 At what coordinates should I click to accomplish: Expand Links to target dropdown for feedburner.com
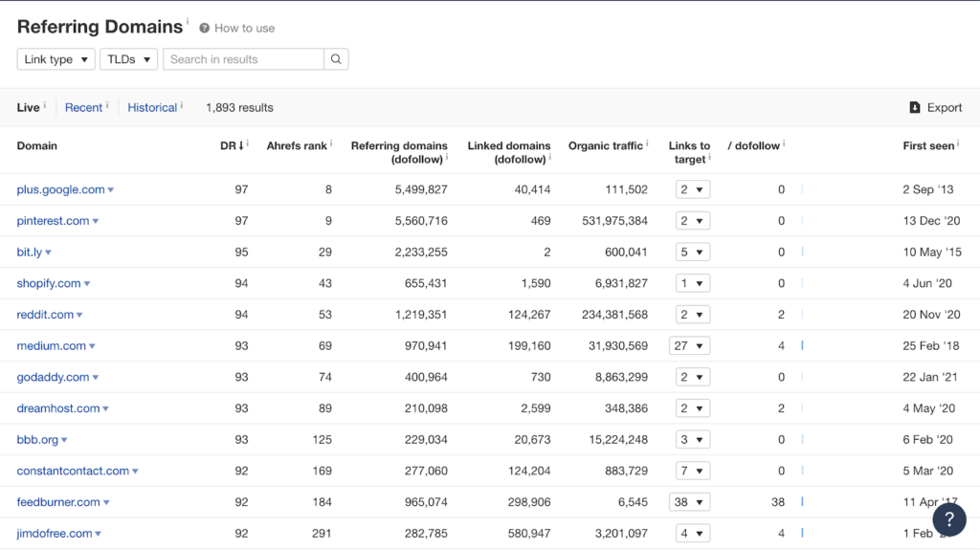click(689, 502)
